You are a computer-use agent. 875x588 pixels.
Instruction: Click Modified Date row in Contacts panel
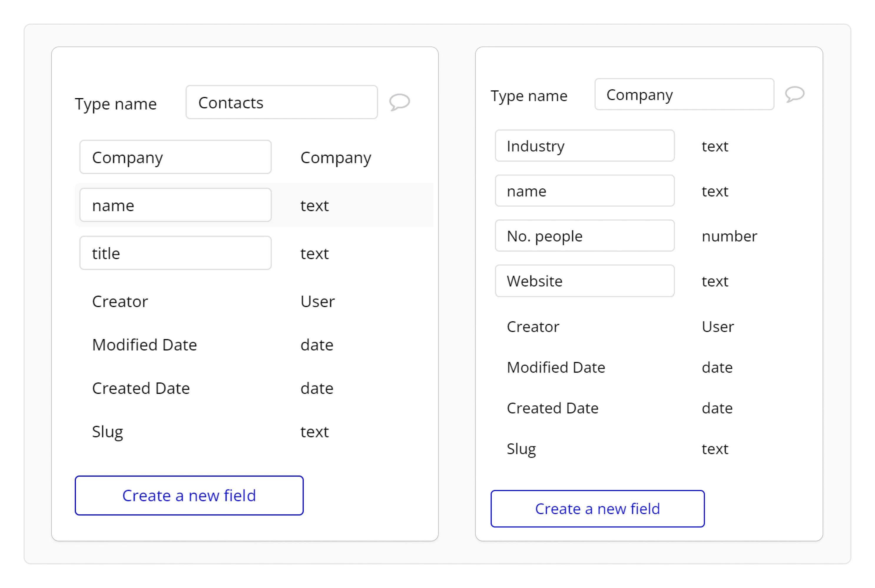[x=254, y=344]
